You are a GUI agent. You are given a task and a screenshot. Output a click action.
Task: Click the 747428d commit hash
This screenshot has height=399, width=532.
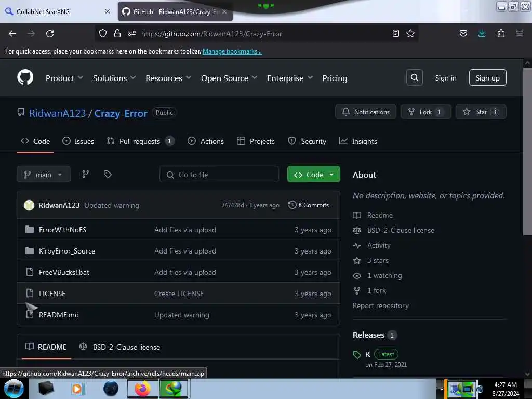click(x=232, y=205)
